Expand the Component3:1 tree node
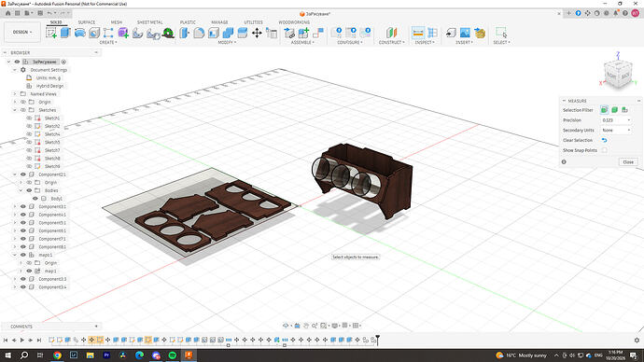644x362 pixels. [15, 207]
